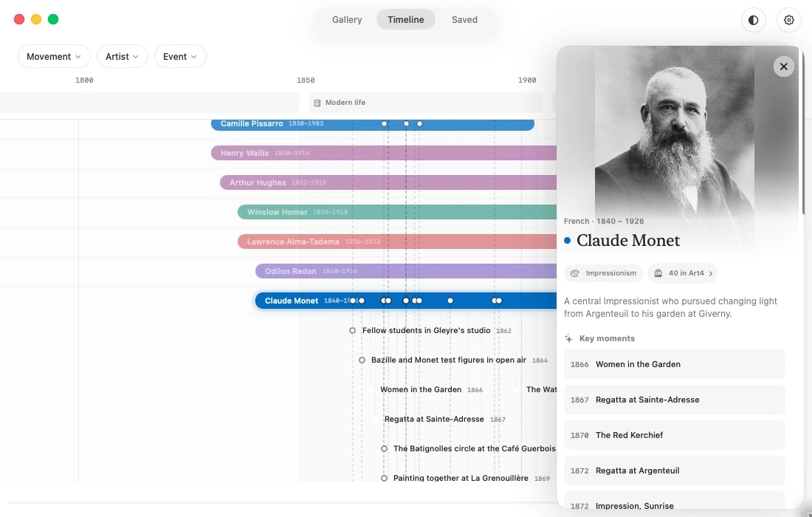Screen dimensions: 812x517
Task: Select the Lawrence Alma-Tadema timeline bar
Action: pos(397,242)
